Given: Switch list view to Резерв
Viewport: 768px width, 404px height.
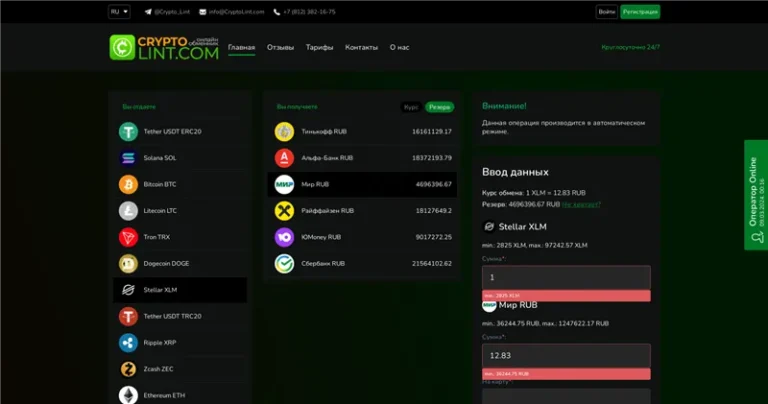Looking at the screenshot, I should pos(440,107).
